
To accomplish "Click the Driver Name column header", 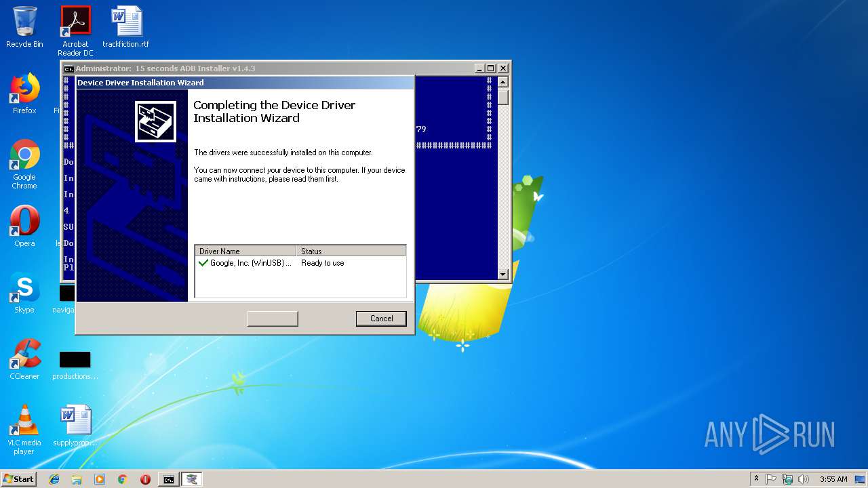I will coord(245,251).
